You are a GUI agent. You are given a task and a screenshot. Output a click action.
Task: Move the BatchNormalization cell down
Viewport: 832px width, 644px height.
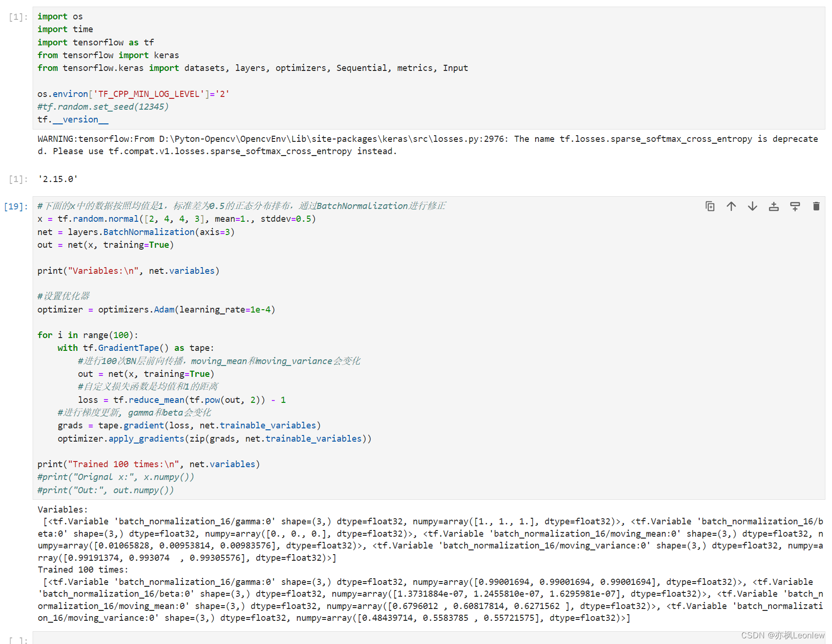[753, 206]
